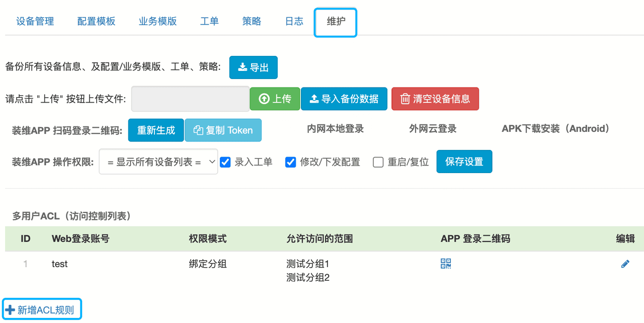Open the 内网本地登录 link
This screenshot has height=323, width=644.
tap(335, 129)
